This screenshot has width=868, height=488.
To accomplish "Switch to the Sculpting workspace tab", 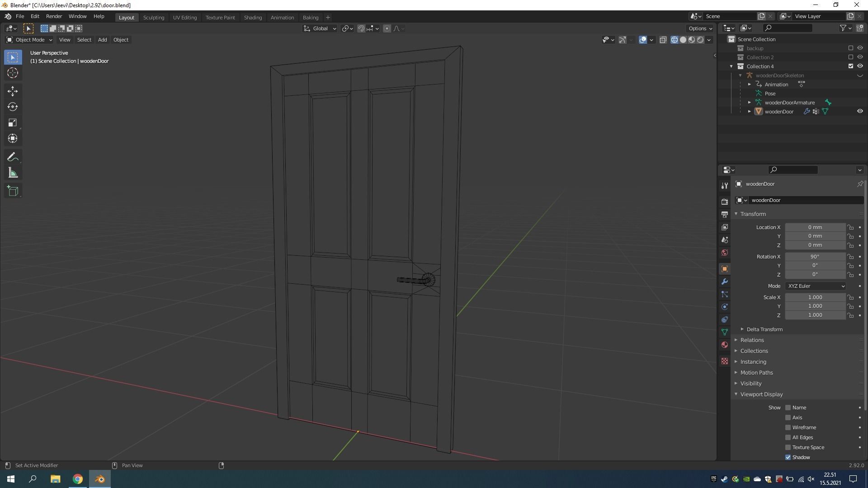I will (x=154, y=18).
